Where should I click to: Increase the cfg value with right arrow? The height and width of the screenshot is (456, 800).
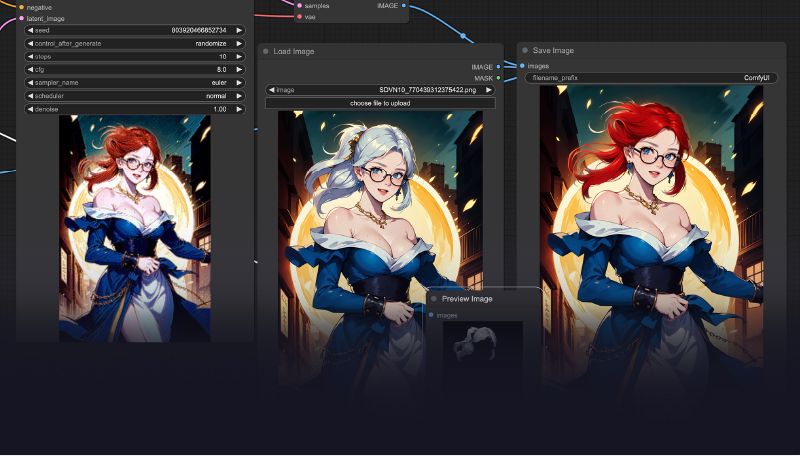(x=239, y=69)
